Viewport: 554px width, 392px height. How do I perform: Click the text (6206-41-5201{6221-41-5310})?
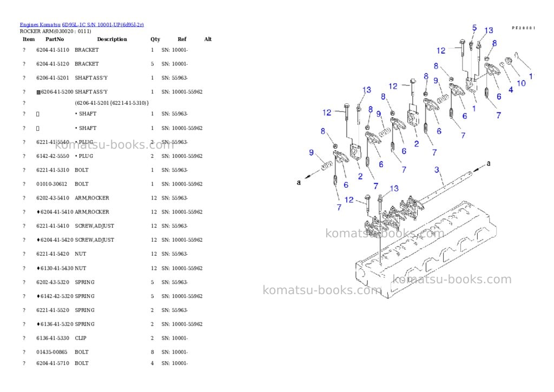111,103
